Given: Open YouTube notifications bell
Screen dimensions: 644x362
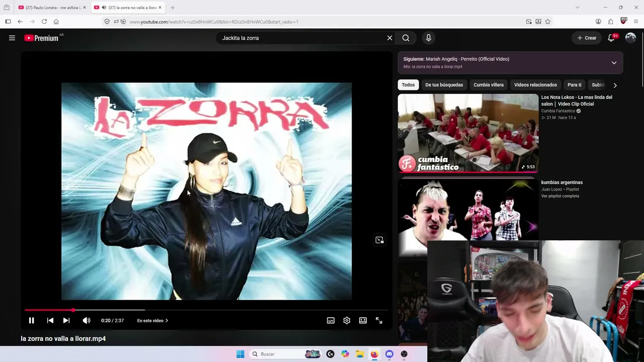Looking at the screenshot, I should click(x=612, y=38).
